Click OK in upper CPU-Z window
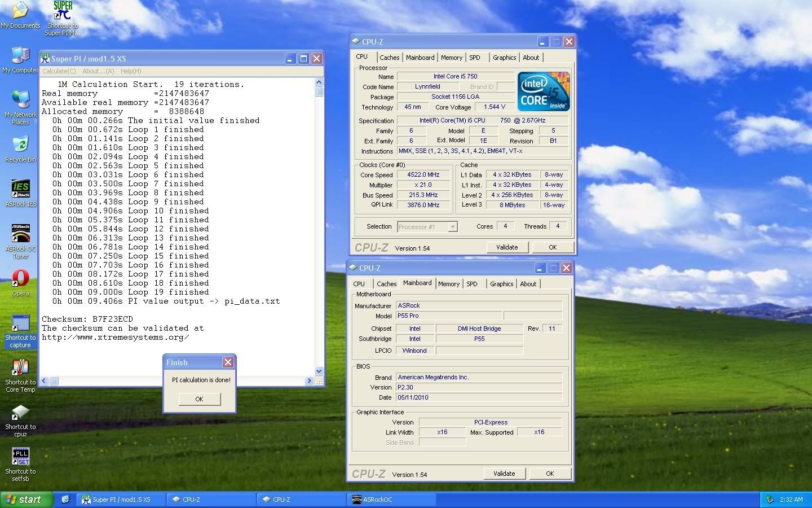Image resolution: width=812 pixels, height=508 pixels. [x=553, y=247]
